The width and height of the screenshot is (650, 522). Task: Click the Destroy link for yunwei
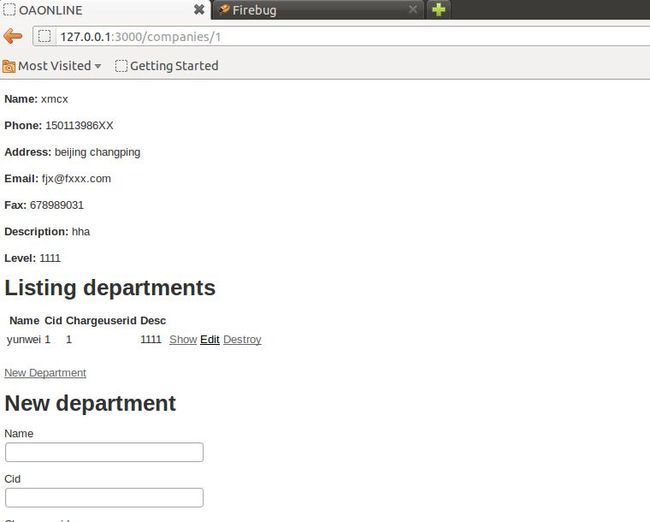point(242,339)
